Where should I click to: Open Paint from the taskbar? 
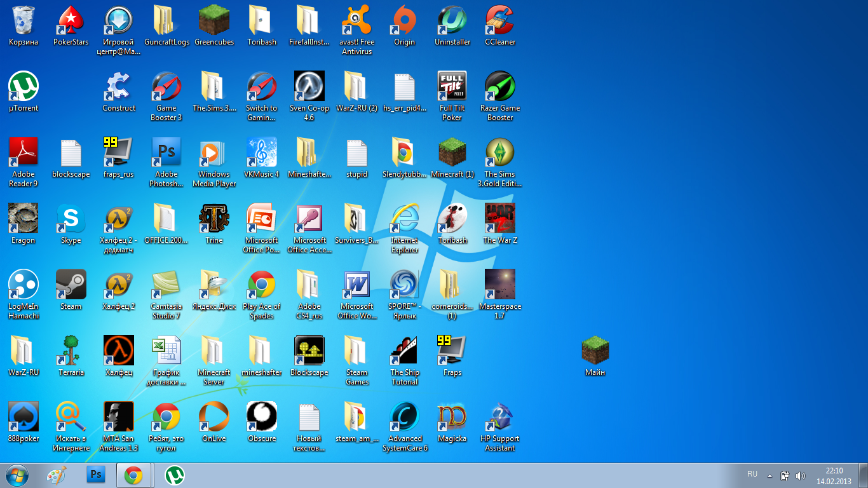pyautogui.click(x=57, y=475)
